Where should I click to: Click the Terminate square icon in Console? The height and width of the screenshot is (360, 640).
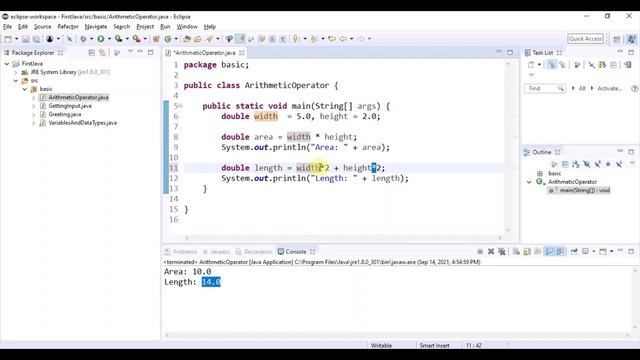[480, 251]
